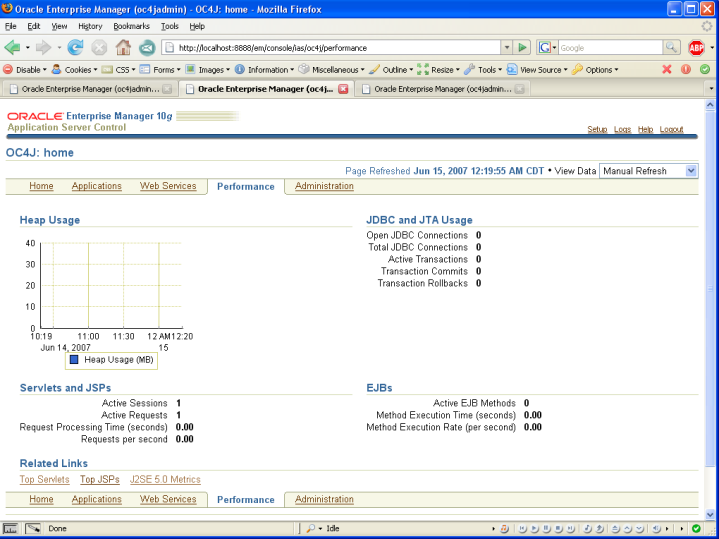719x539 pixels.
Task: Click the Cookies toolbar item
Action: click(74, 70)
